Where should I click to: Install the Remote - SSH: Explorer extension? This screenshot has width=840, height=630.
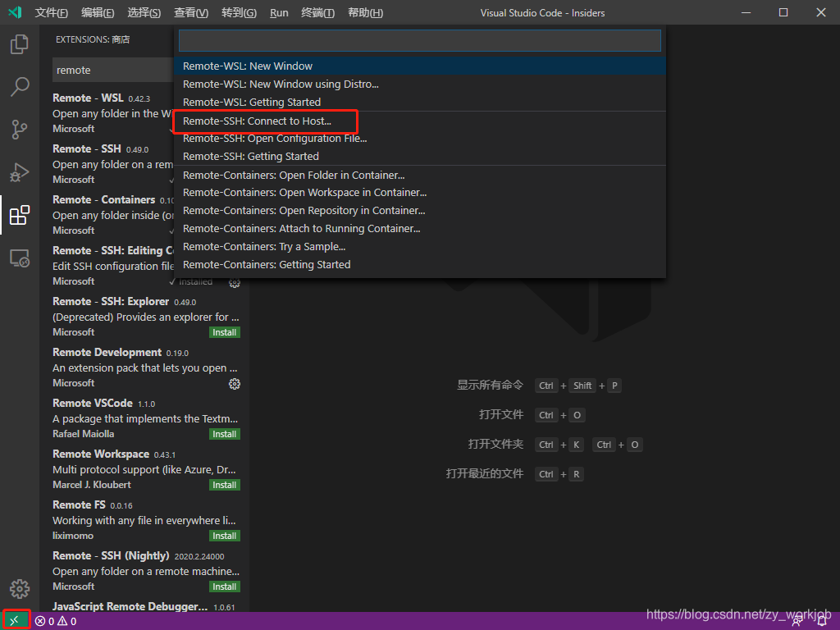click(225, 333)
